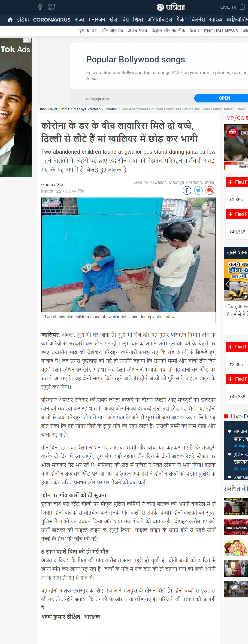Open Live TV icon link

click(x=242, y=7)
